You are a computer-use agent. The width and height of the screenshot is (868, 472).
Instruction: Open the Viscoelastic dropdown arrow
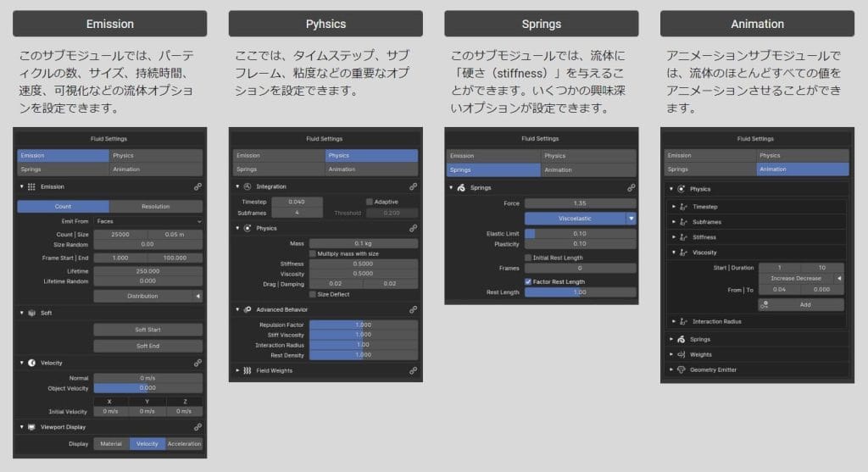pyautogui.click(x=631, y=218)
